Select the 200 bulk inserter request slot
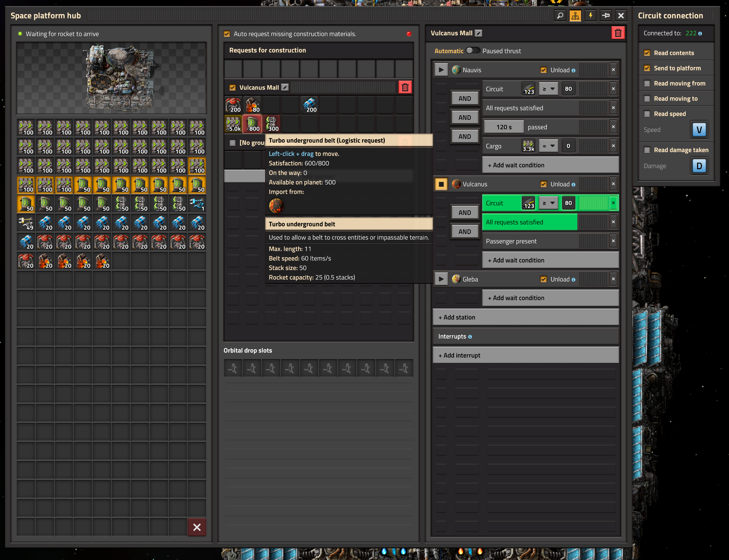The image size is (729, 560). click(310, 105)
